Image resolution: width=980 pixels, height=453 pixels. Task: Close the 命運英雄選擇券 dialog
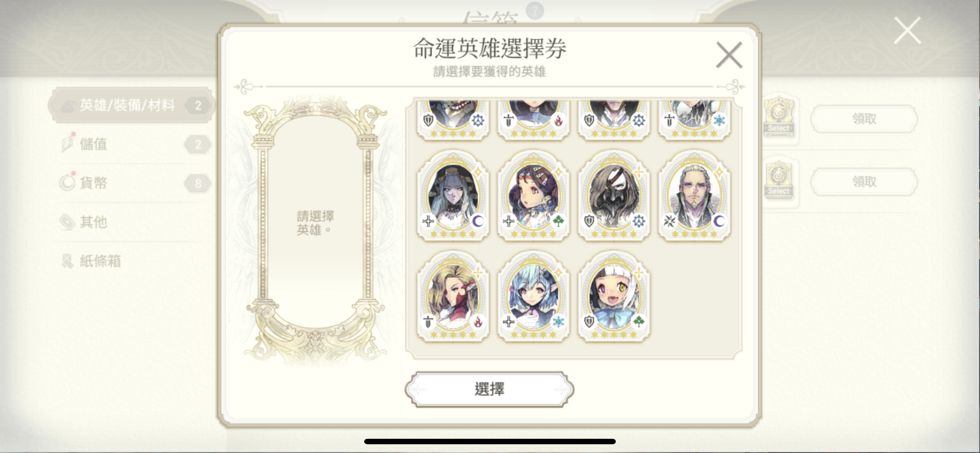729,55
